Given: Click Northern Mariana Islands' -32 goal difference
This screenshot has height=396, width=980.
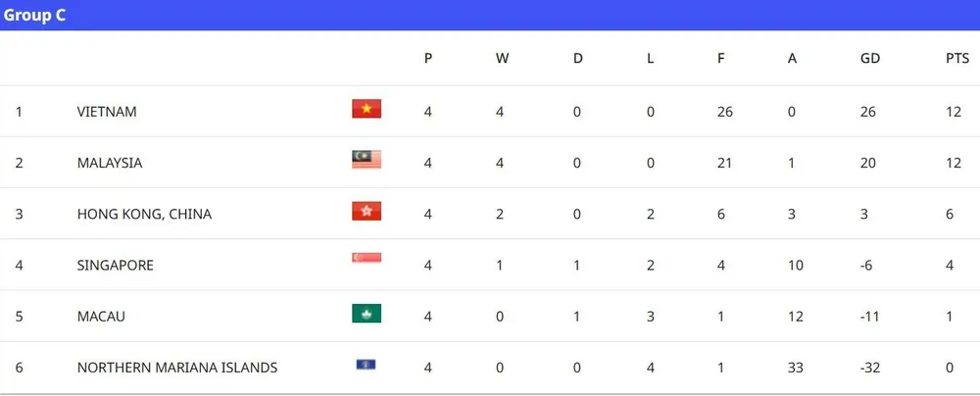Looking at the screenshot, I should point(869,368).
